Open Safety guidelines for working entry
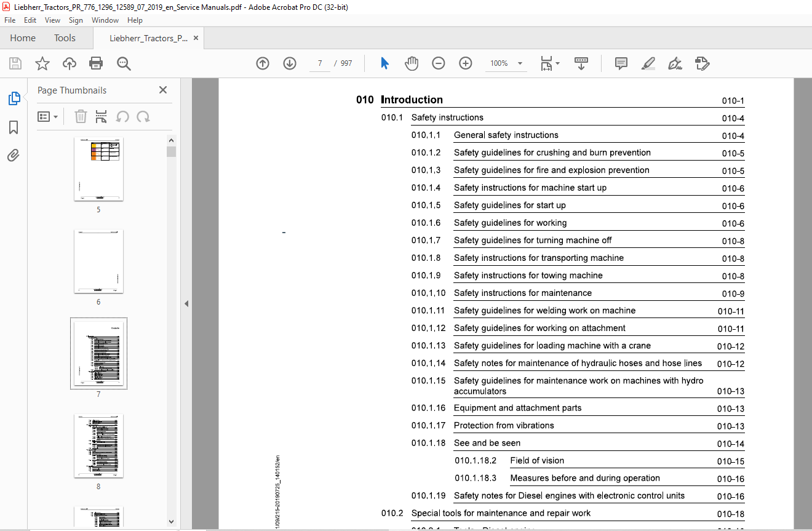 tap(511, 223)
